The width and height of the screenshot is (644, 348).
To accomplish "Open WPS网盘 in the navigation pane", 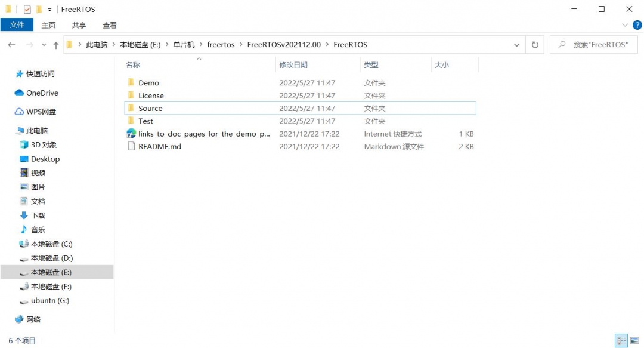I will point(41,112).
